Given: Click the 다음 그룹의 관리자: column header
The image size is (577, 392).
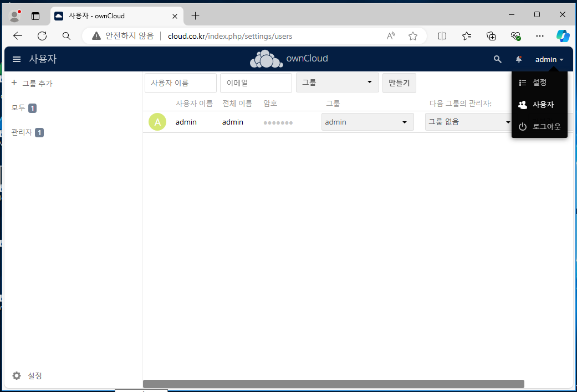Looking at the screenshot, I should [461, 104].
